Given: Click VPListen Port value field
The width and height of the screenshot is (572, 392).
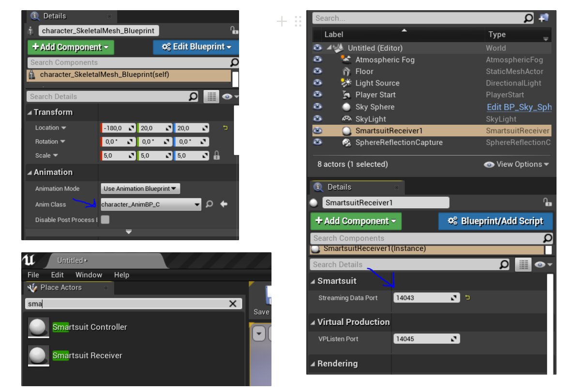Looking at the screenshot, I should 426,339.
